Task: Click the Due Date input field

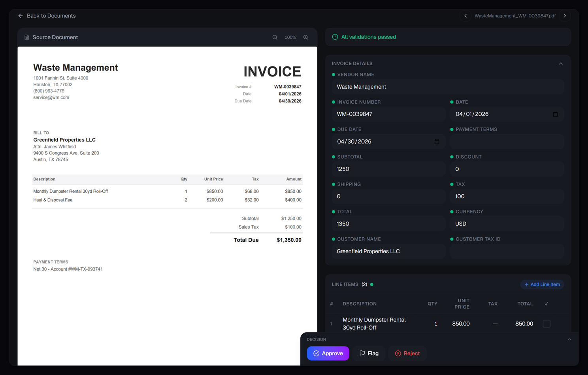Action: click(388, 142)
